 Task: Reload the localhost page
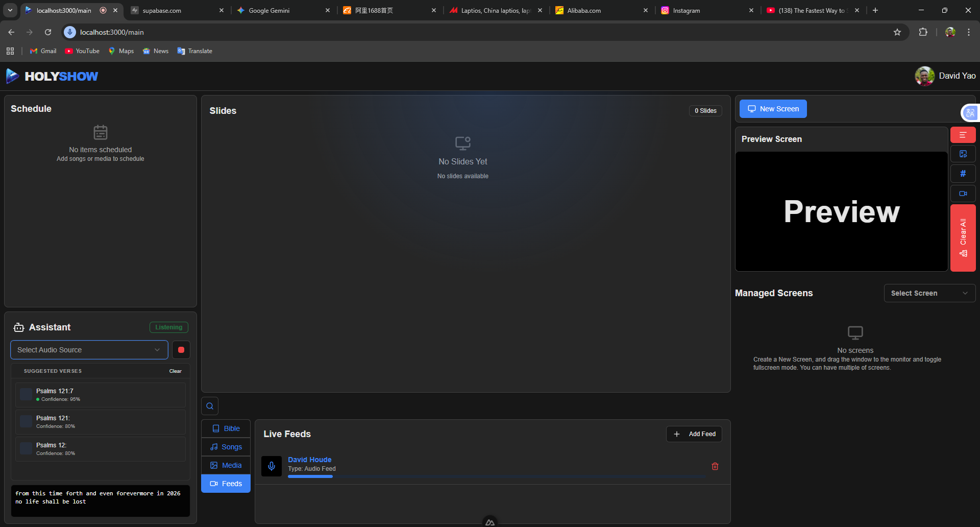click(48, 32)
